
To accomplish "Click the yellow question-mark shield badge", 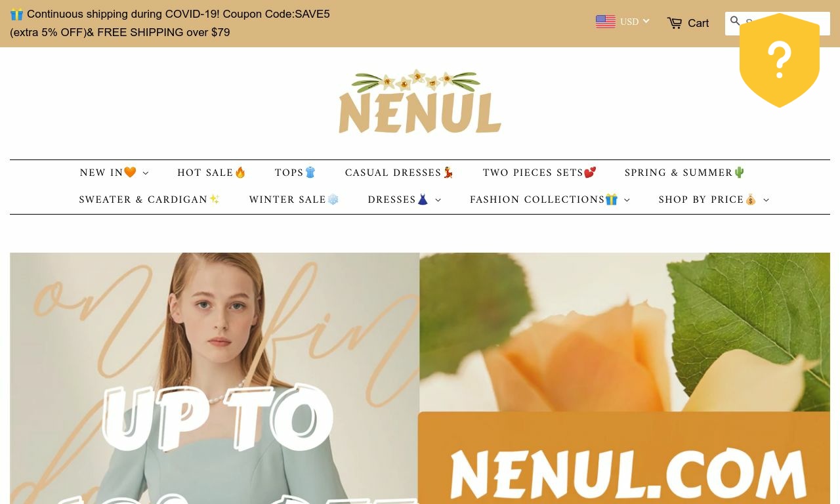I will (x=780, y=60).
